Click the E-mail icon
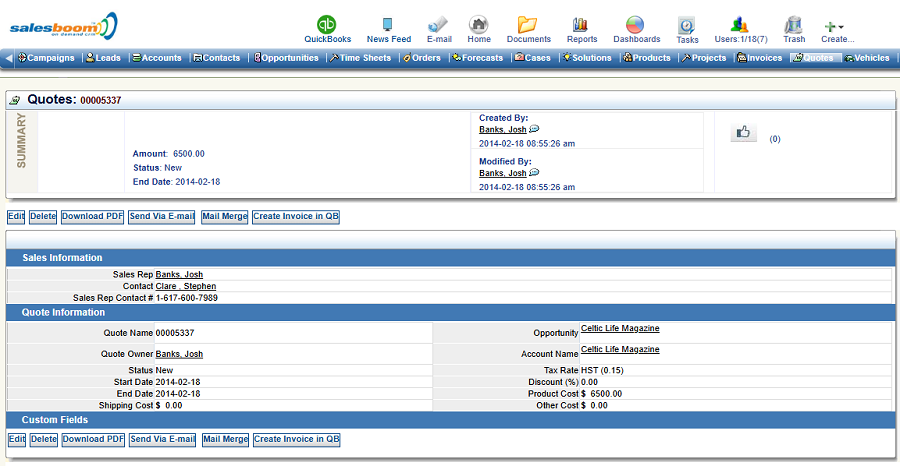Viewport: 900px width, 466px height. (438, 25)
